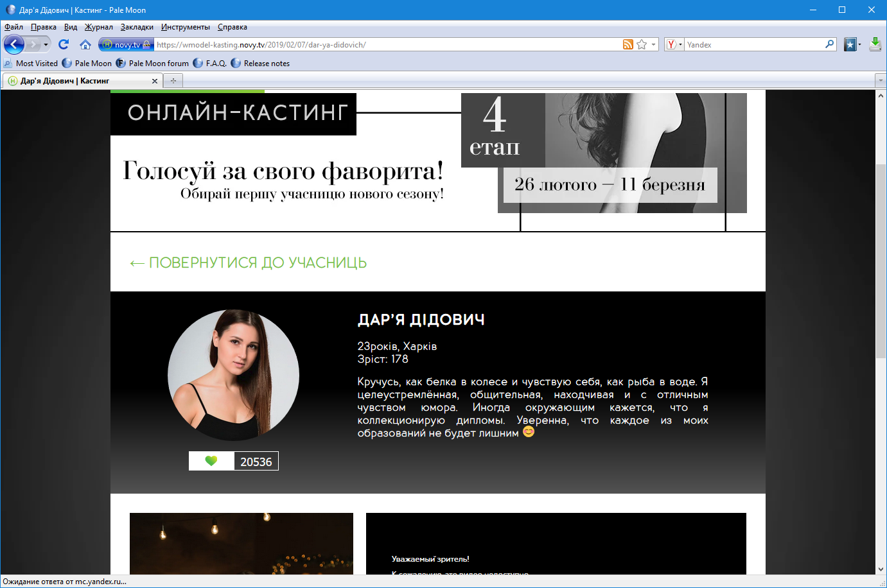The image size is (887, 588).
Task: Open the bookmarks menu button
Action: [x=852, y=44]
